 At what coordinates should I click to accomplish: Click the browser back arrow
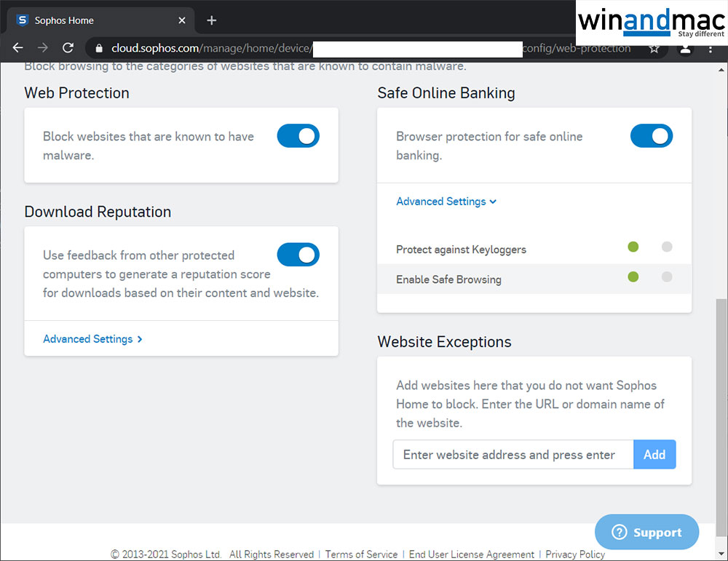click(x=18, y=48)
